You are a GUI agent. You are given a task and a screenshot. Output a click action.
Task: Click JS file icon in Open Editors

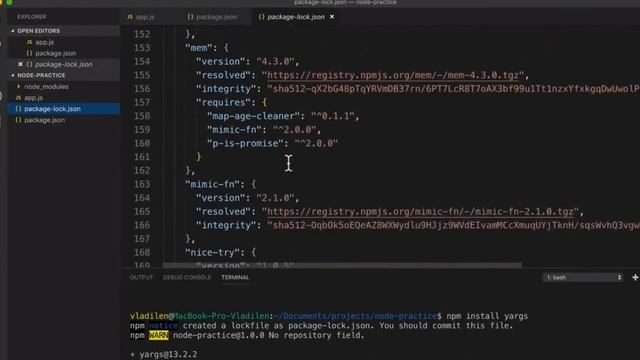coord(30,42)
